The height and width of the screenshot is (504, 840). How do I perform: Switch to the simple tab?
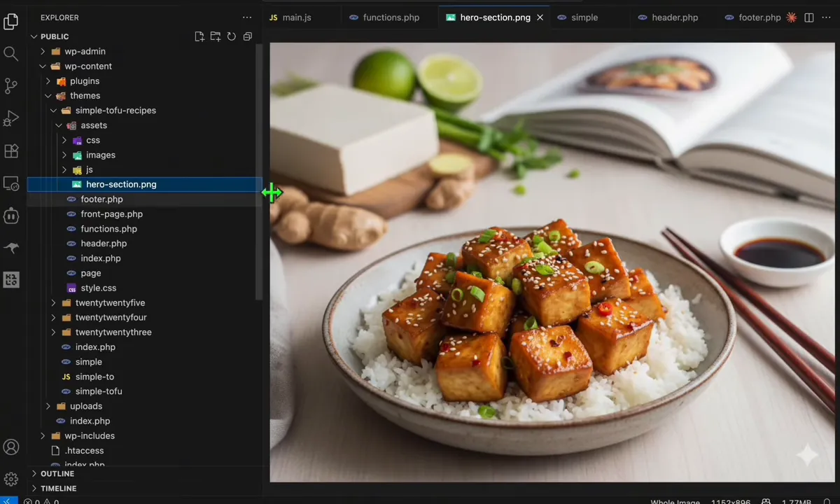584,17
